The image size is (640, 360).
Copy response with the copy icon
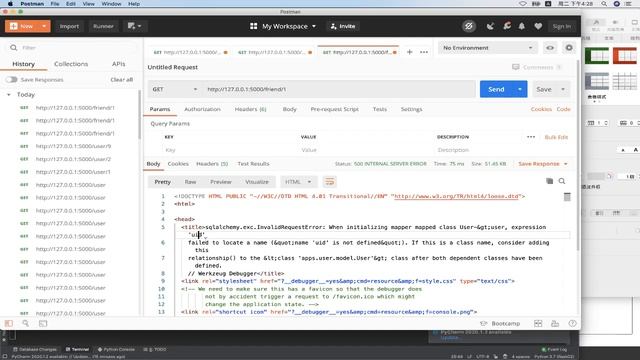[549, 181]
